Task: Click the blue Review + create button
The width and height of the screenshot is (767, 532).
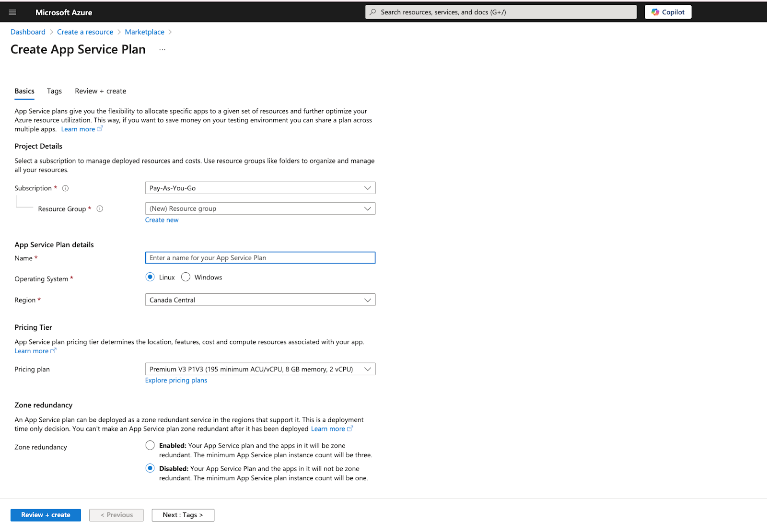Action: pyautogui.click(x=46, y=515)
